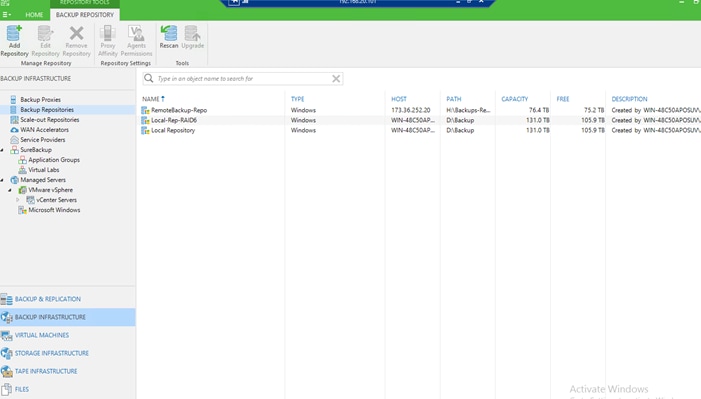Sort by the Capacity column header
The width and height of the screenshot is (701, 399).
(x=515, y=99)
